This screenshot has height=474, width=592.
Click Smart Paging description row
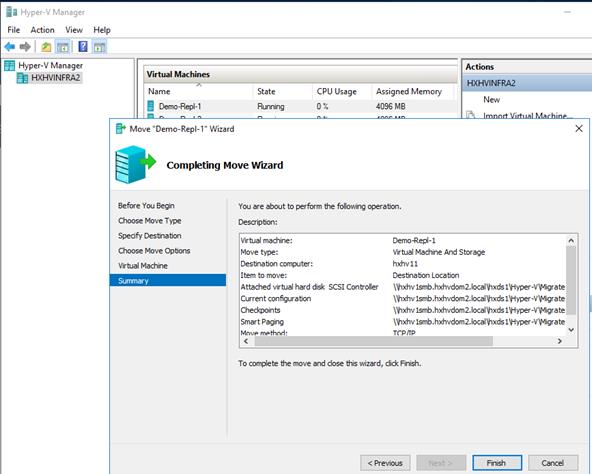click(x=403, y=322)
